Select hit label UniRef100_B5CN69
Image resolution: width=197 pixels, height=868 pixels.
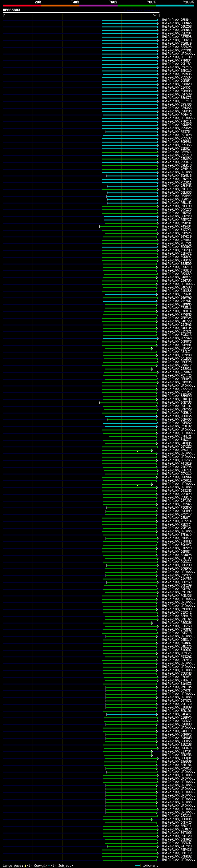[x=177, y=247]
